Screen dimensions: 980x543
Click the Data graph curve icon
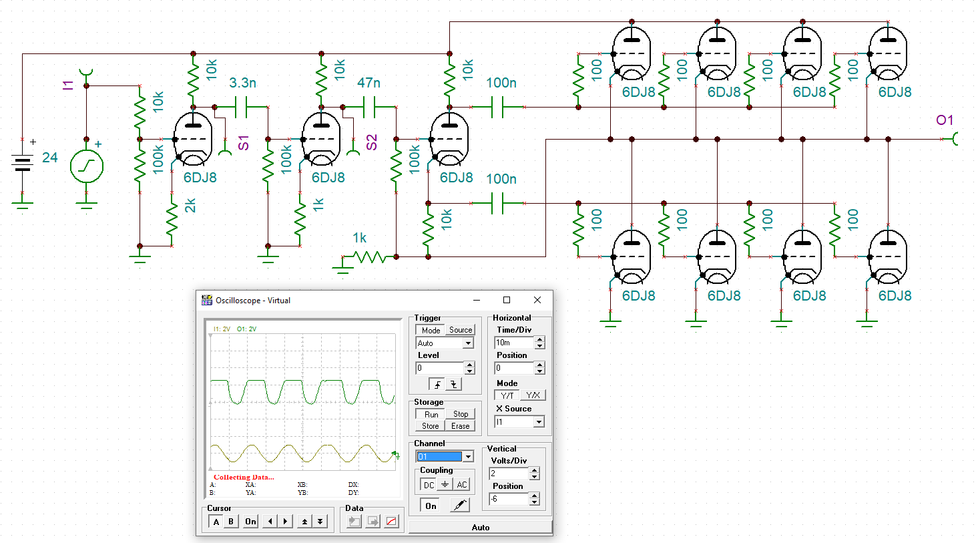point(392,522)
